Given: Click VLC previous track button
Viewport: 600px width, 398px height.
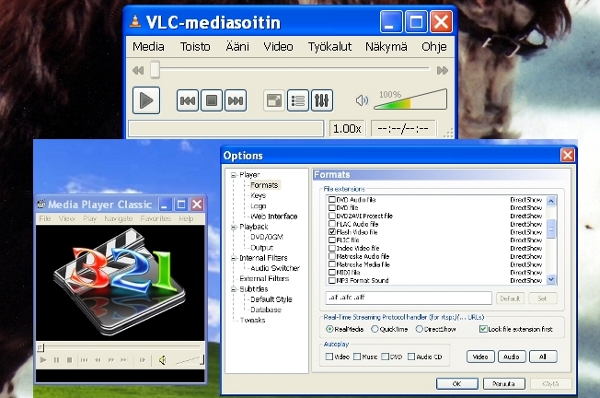Looking at the screenshot, I should coord(188,101).
